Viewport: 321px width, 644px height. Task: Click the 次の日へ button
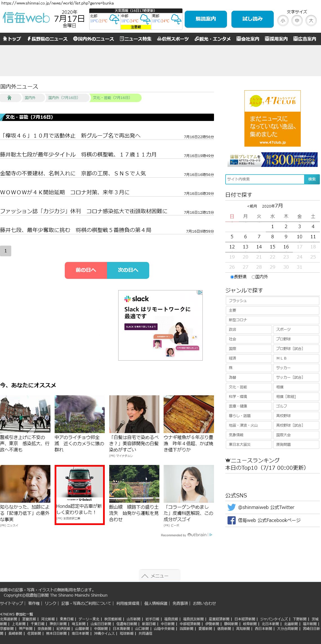pos(128,270)
